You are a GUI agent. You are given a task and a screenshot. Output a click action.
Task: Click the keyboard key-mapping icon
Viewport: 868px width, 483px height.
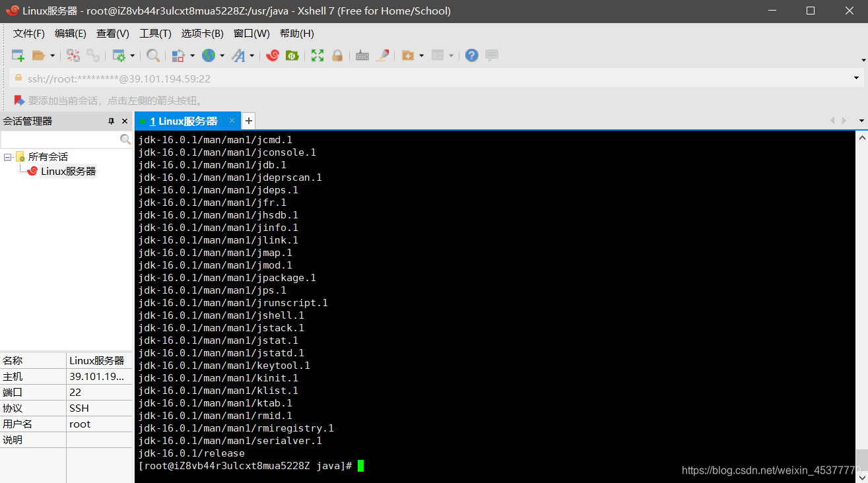coord(362,55)
